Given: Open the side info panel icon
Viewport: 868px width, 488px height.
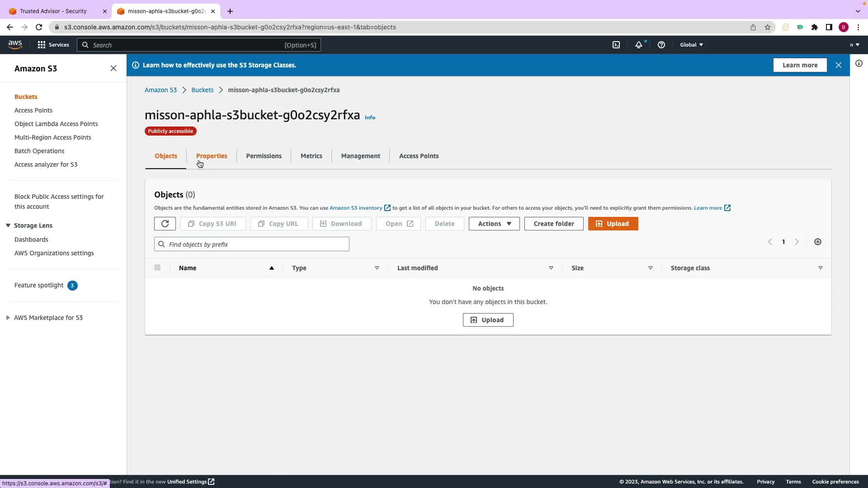Looking at the screenshot, I should point(859,64).
